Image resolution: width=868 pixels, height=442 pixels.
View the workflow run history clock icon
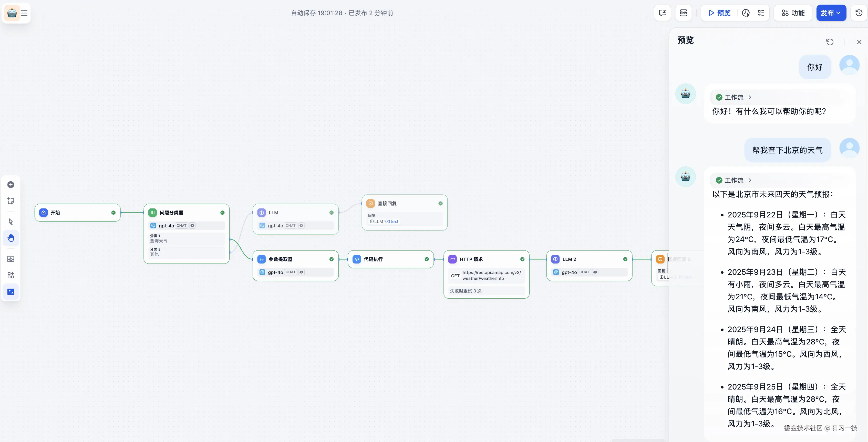(x=746, y=13)
